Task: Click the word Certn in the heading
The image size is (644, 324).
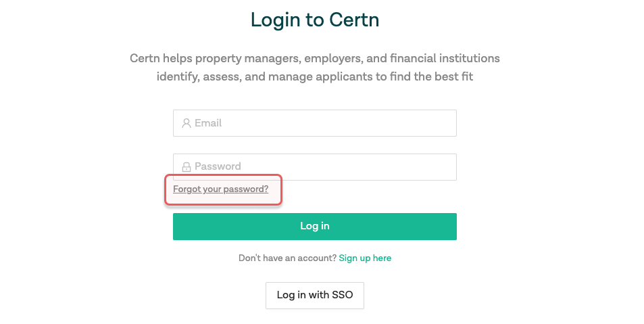Action: pos(354,20)
